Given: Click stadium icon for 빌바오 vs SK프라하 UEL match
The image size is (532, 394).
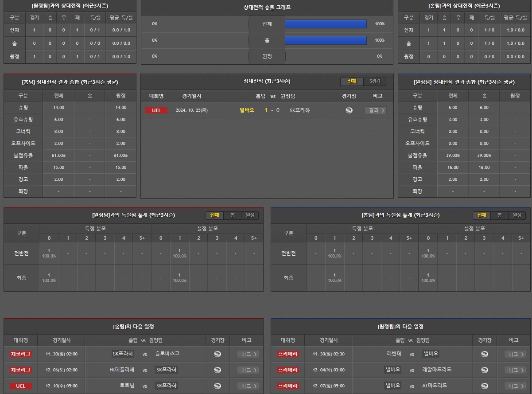Looking at the screenshot, I should 349,110.
